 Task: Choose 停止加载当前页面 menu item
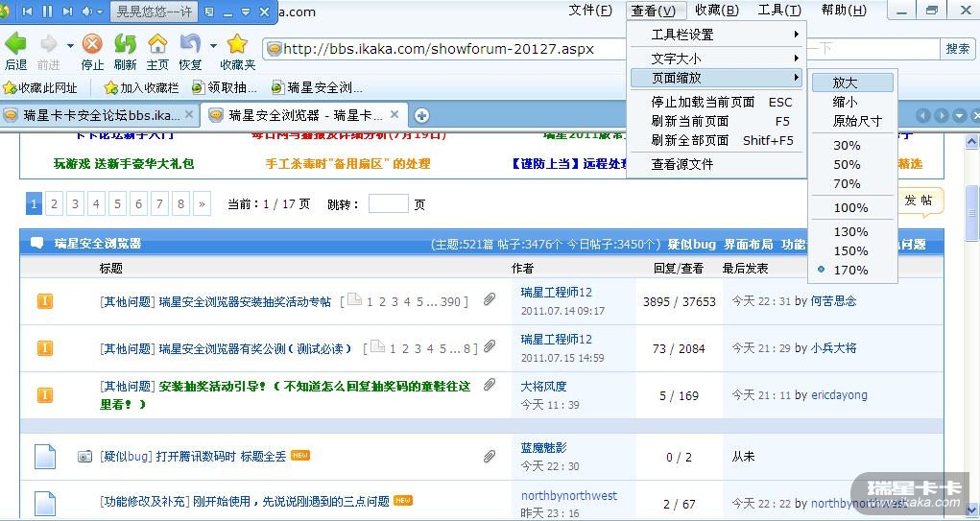(x=717, y=102)
